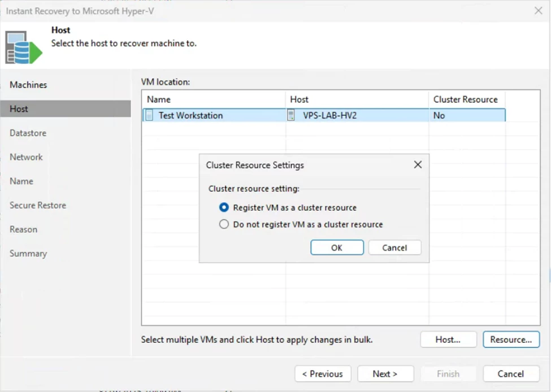Jump to the Summary step
Screen dimensions: 551x392
28,254
